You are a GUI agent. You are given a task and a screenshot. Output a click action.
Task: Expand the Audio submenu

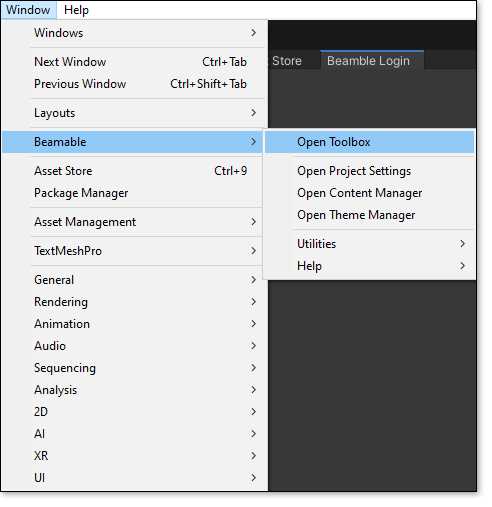tap(134, 346)
